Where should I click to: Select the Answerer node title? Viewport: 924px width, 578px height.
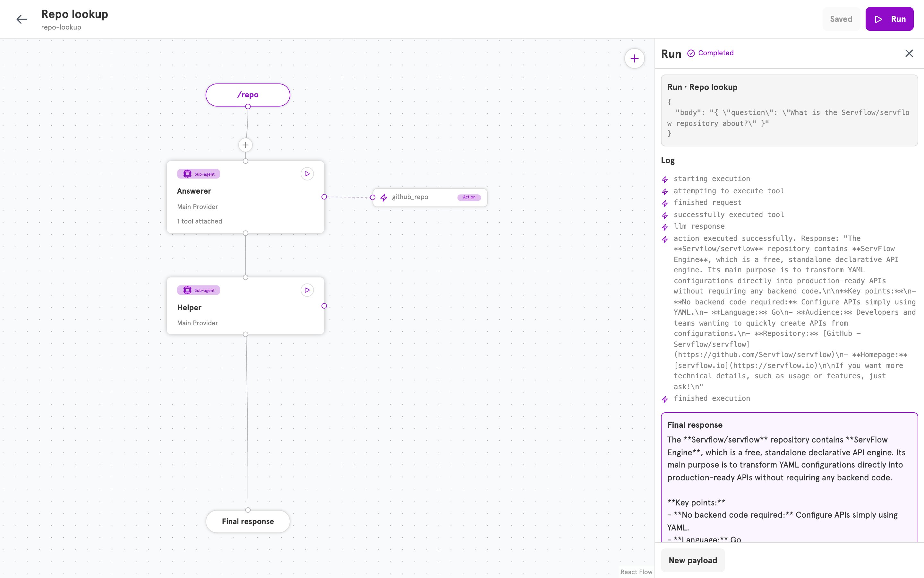194,191
